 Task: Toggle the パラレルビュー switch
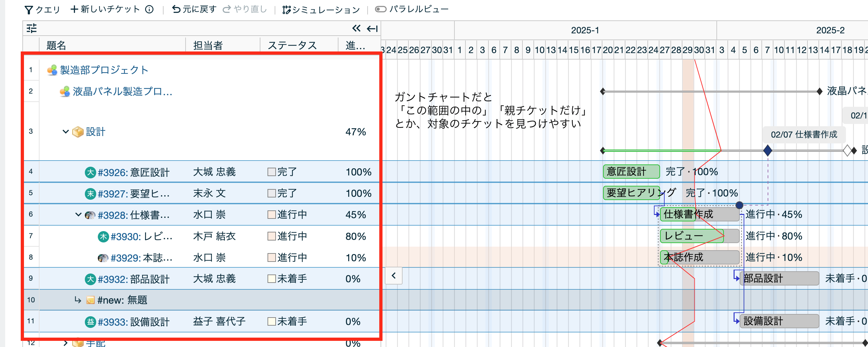click(381, 9)
